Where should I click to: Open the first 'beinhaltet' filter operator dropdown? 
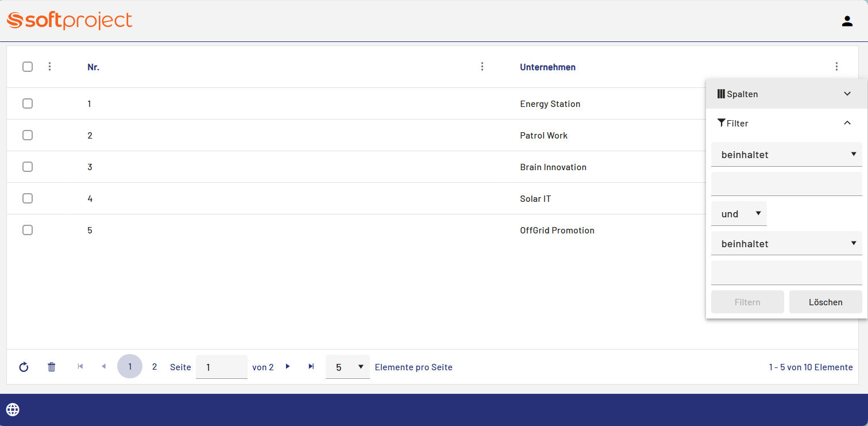(786, 155)
